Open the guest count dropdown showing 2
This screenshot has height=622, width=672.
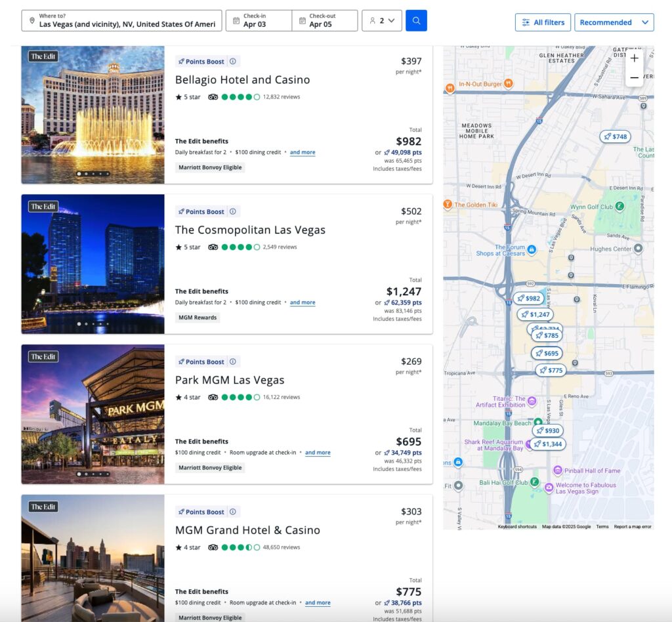click(x=382, y=20)
